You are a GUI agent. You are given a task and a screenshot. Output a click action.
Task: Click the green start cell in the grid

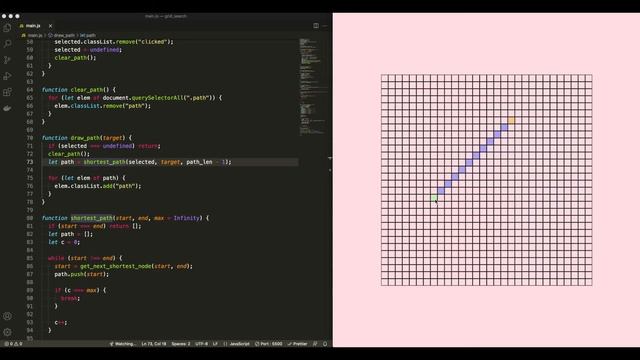(434, 198)
